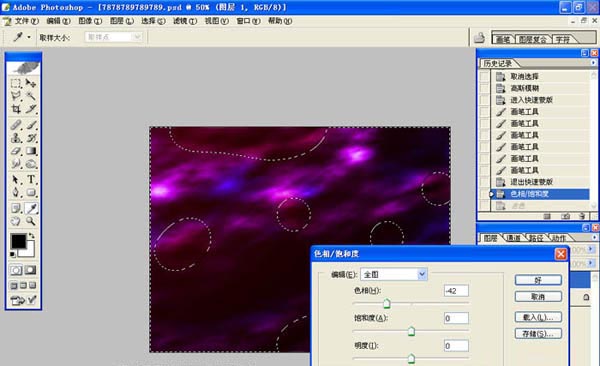
Task: Reset to default black and white colors
Action: pos(13,254)
